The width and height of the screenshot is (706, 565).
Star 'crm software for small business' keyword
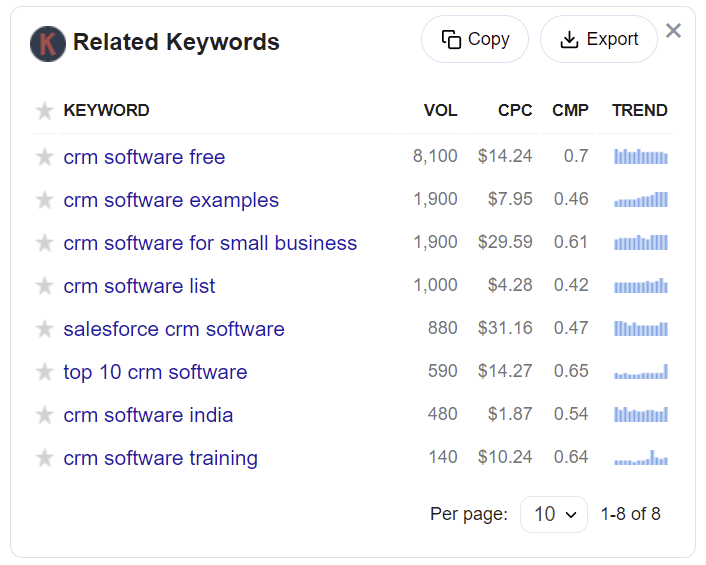click(x=44, y=243)
